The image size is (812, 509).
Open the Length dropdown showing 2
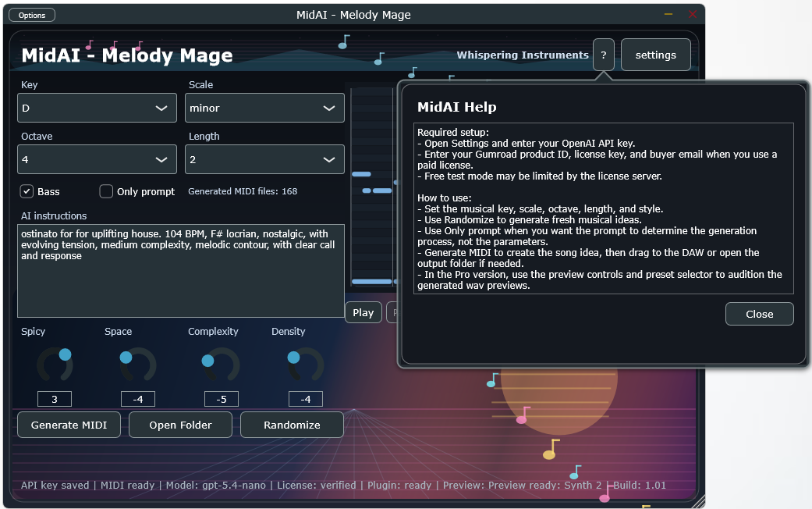pos(264,159)
